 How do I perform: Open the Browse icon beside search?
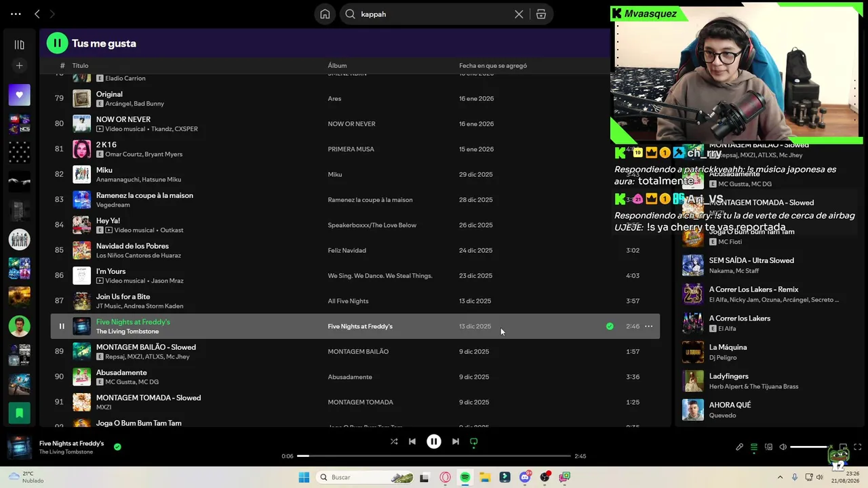point(541,14)
